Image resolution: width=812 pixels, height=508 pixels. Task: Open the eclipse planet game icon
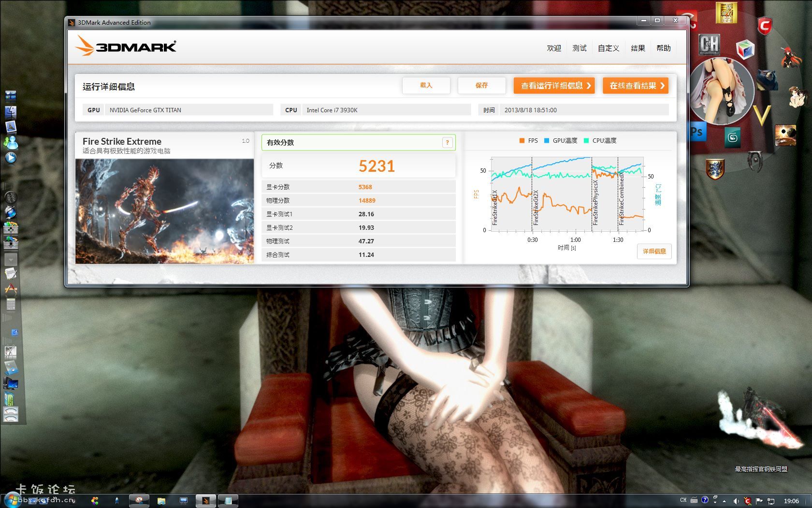click(x=785, y=135)
